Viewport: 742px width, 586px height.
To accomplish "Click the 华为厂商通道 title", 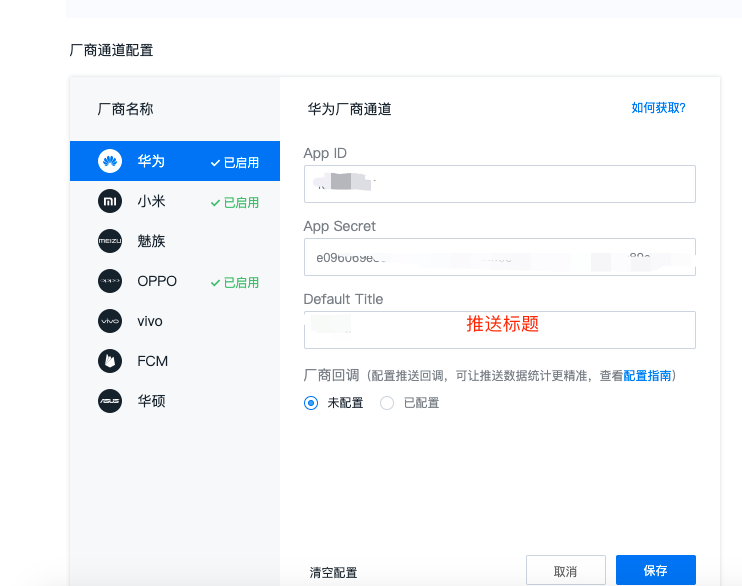I will coord(349,109).
